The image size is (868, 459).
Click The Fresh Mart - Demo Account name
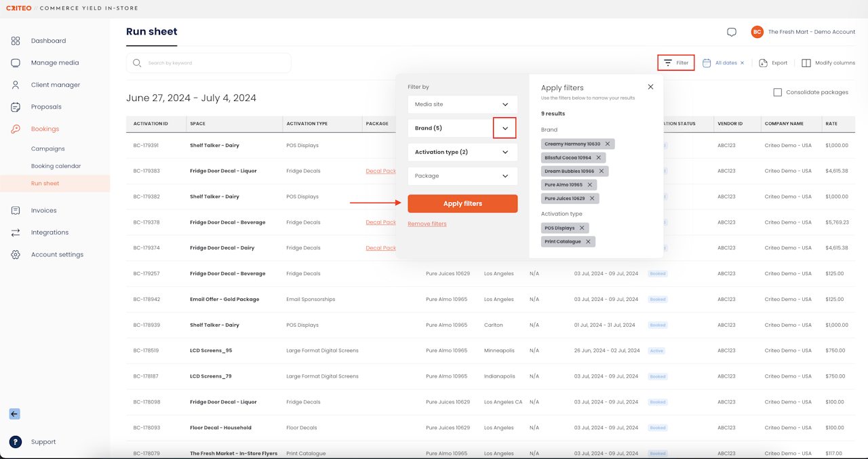point(812,32)
